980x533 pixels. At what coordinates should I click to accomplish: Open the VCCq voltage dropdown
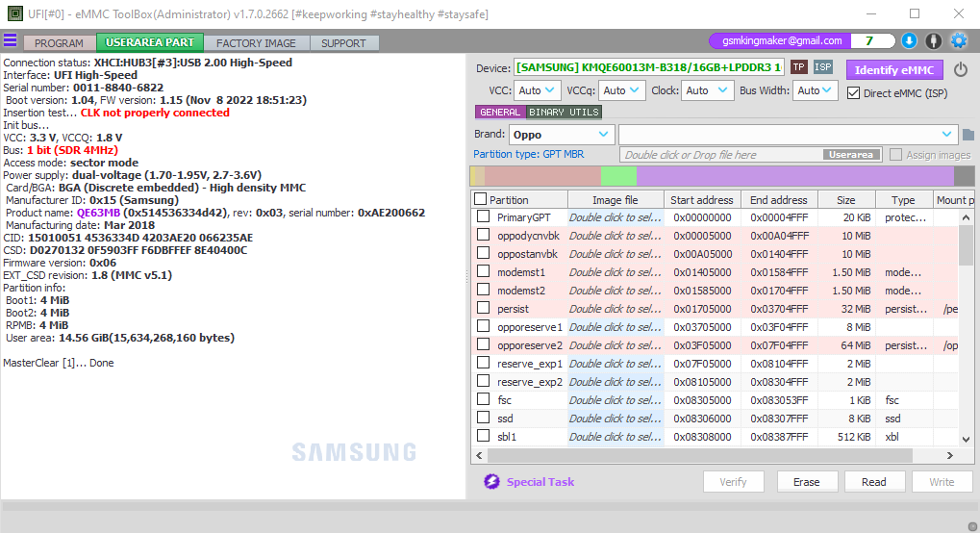(x=621, y=90)
